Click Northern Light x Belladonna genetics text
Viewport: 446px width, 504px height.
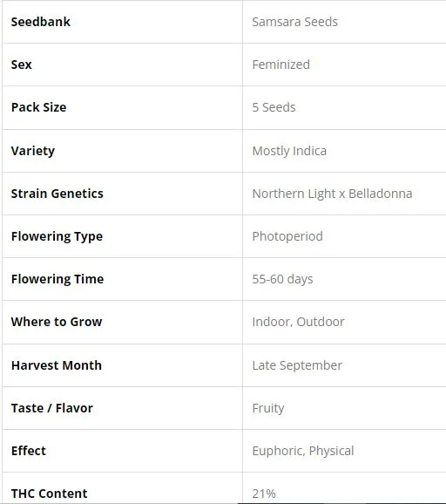[x=332, y=194]
